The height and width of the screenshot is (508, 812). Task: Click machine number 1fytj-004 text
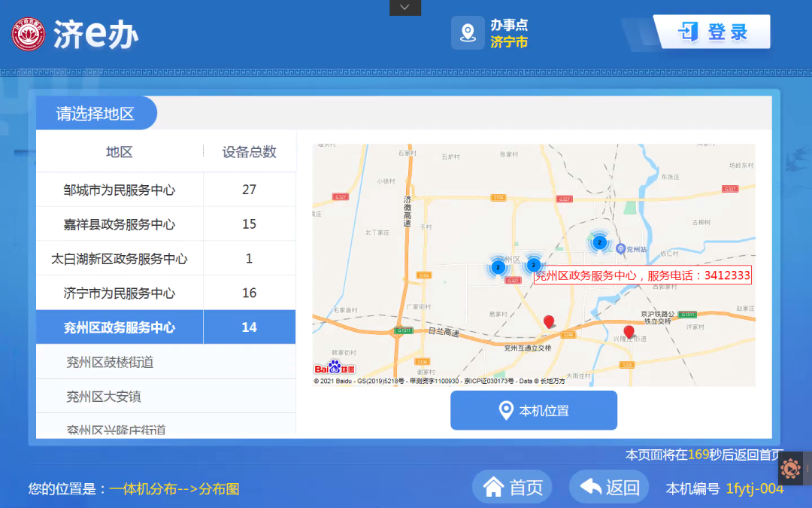755,488
